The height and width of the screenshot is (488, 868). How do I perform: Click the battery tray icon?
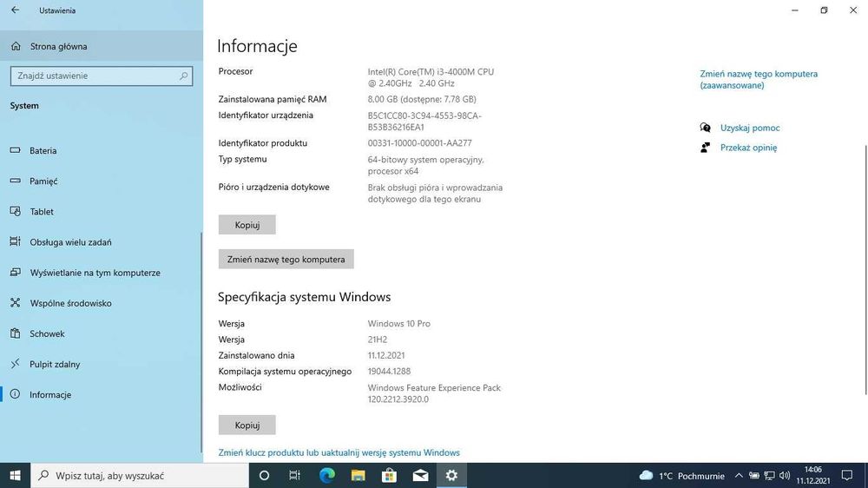point(754,475)
